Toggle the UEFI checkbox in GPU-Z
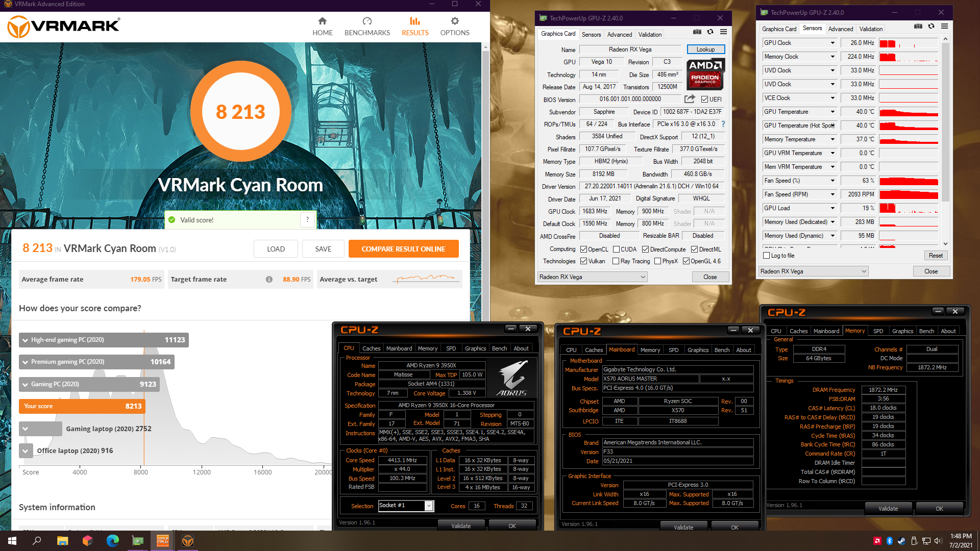The width and height of the screenshot is (980, 551). pyautogui.click(x=704, y=99)
